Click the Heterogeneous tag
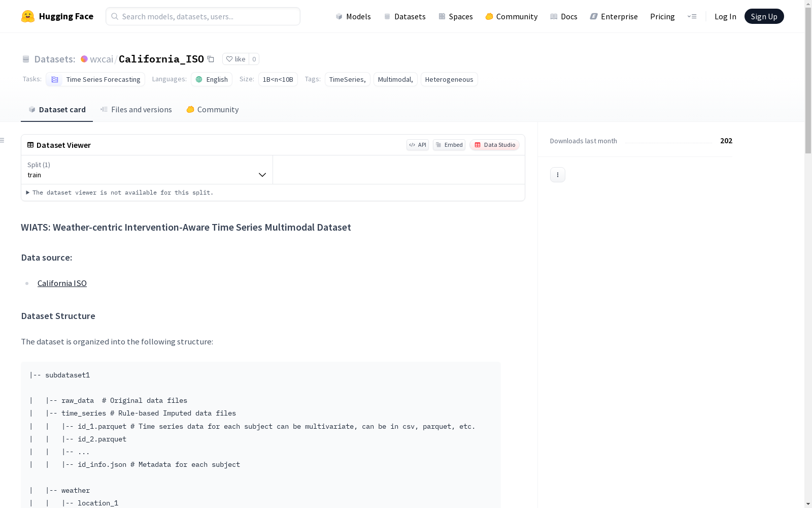Screen dimensions: 812x508 [449, 79]
